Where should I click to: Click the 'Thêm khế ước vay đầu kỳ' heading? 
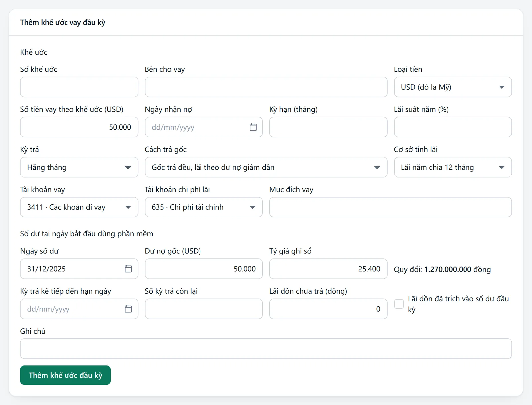tap(63, 22)
